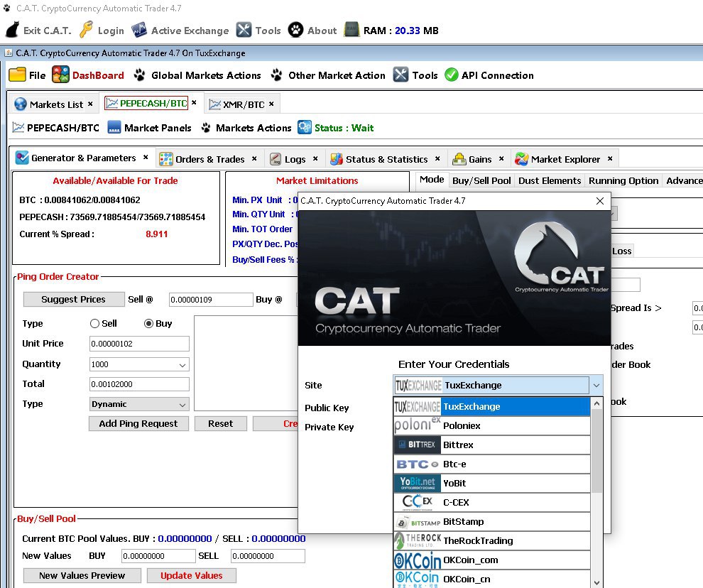Close the credentials dialog window
Screen dimensions: 703x588
tap(600, 201)
